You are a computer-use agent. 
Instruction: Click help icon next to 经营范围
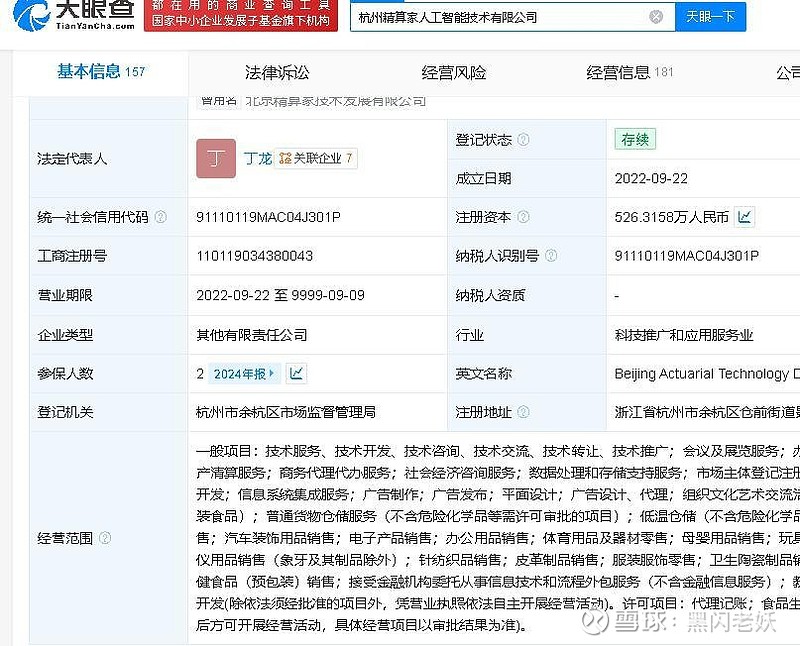(105, 538)
